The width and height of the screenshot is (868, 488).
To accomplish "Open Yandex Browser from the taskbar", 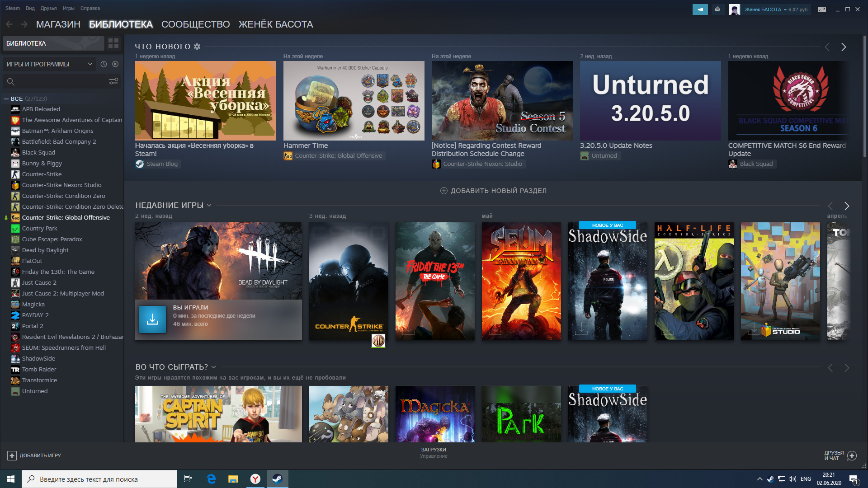I will click(x=255, y=479).
